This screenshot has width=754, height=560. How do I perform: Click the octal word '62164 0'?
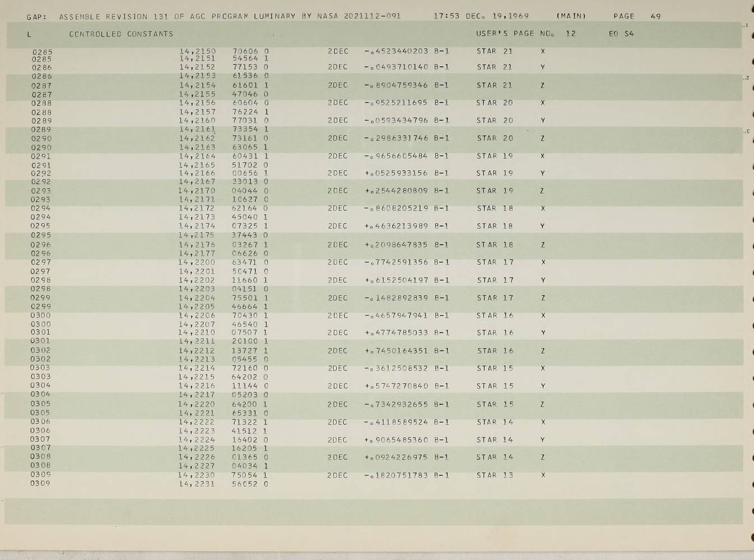click(x=250, y=208)
